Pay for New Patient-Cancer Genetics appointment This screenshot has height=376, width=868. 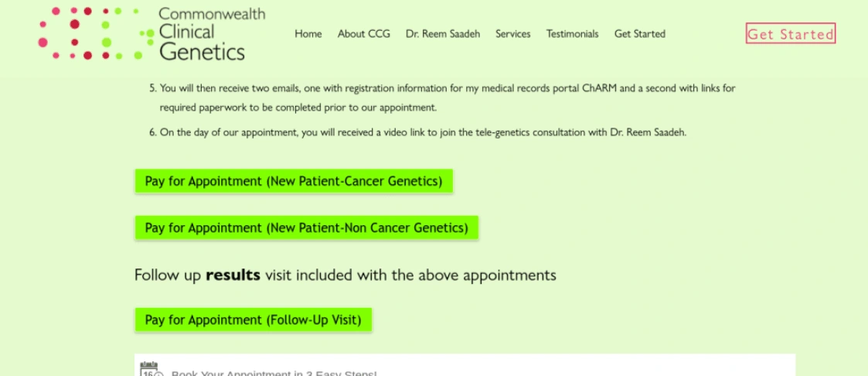[294, 181]
